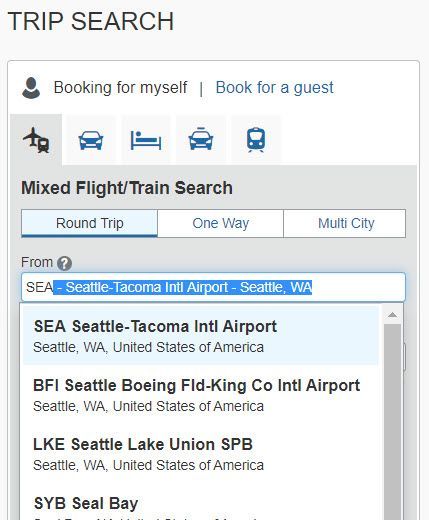Click Booking for myself text
This screenshot has height=520, width=429.
point(121,88)
